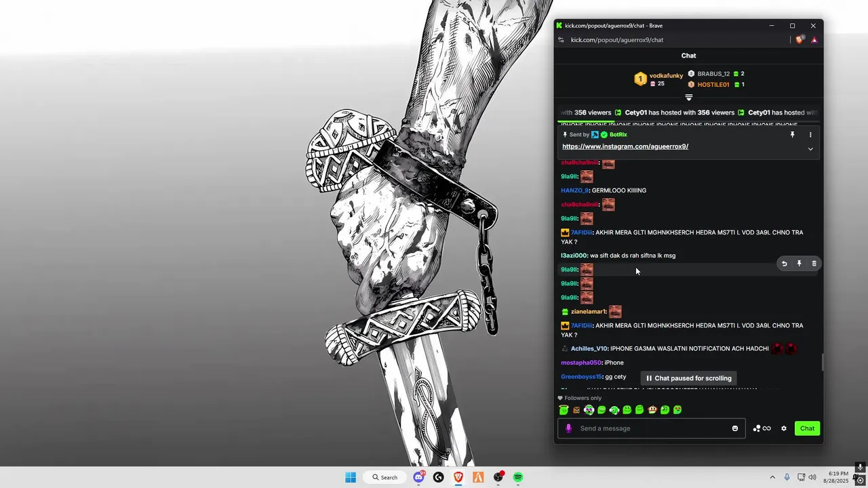
Task: Click HANZO_9 username in chat
Action: [x=574, y=190]
